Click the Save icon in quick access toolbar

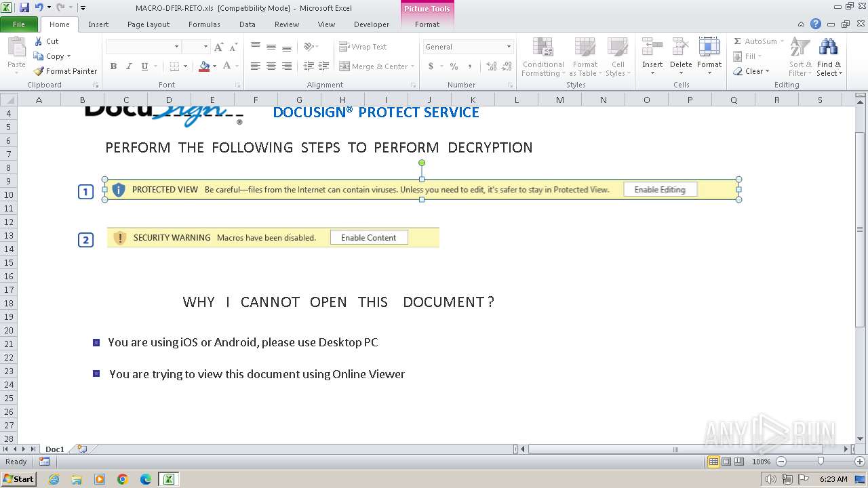(x=24, y=7)
